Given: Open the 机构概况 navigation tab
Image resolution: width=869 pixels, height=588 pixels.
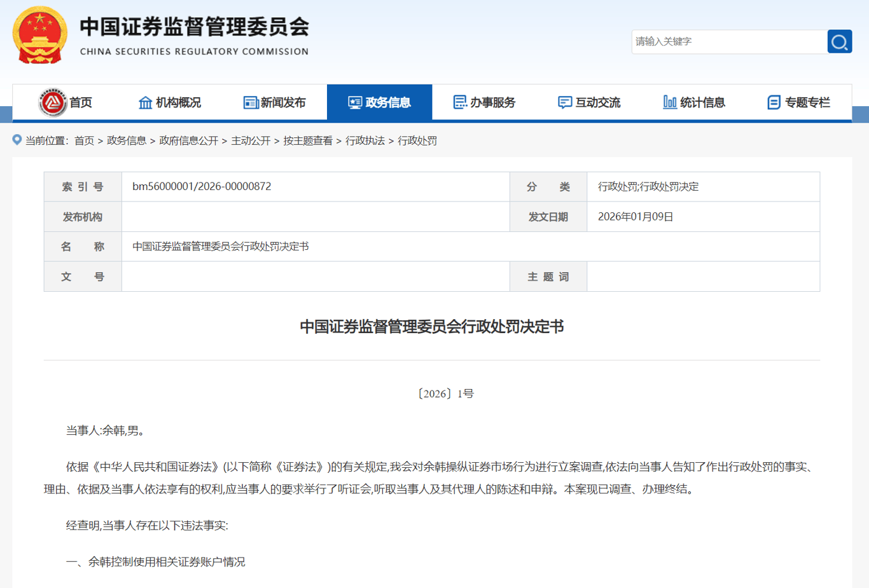Looking at the screenshot, I should click(170, 102).
